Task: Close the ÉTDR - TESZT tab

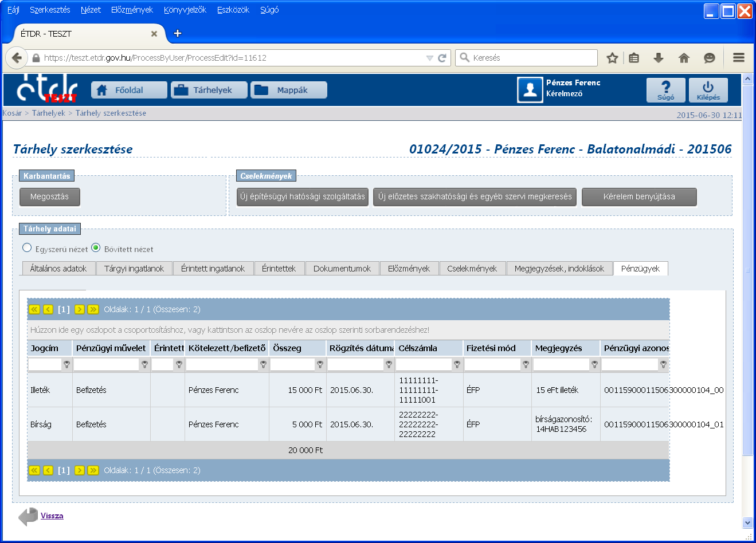Action: 154,34
